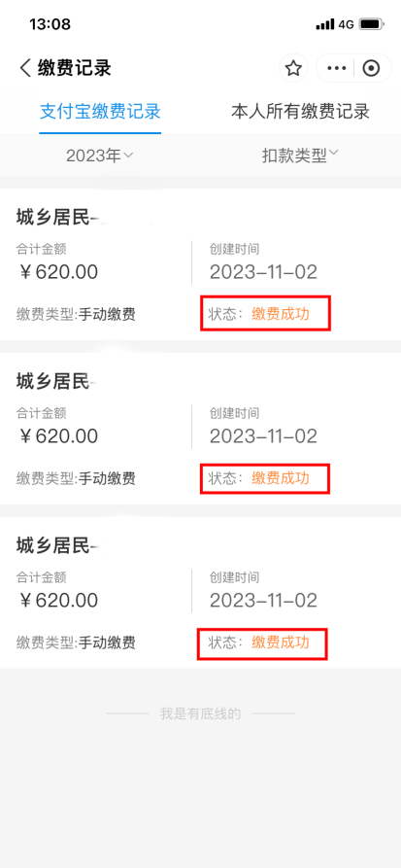This screenshot has width=401, height=868.
Task: Tap the chevron next to 2023年
Action: (x=128, y=156)
